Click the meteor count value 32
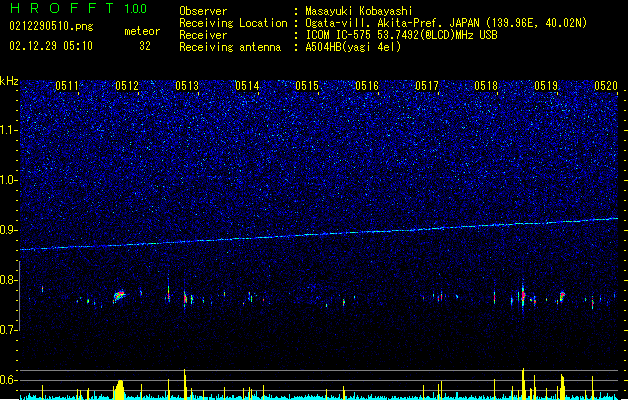 (x=145, y=46)
